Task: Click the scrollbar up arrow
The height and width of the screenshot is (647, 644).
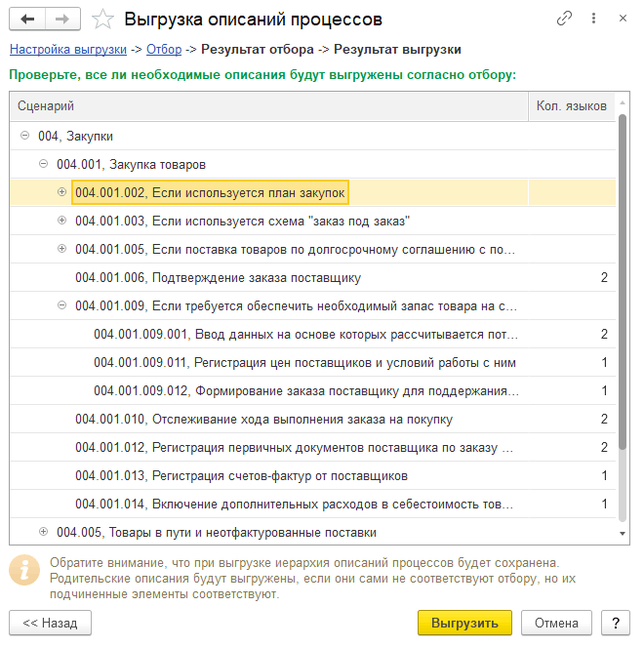Action: tap(623, 102)
